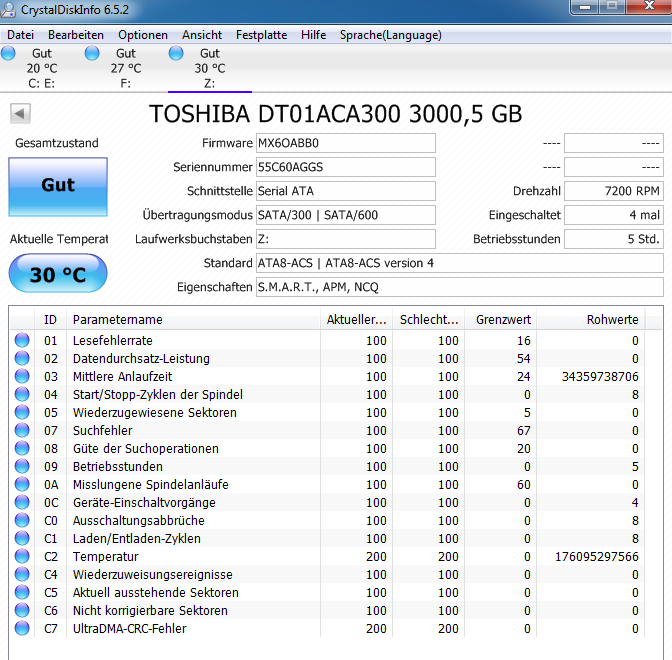The width and height of the screenshot is (672, 660).
Task: Click the Drehzahl field 7200 RPM
Action: tap(614, 191)
